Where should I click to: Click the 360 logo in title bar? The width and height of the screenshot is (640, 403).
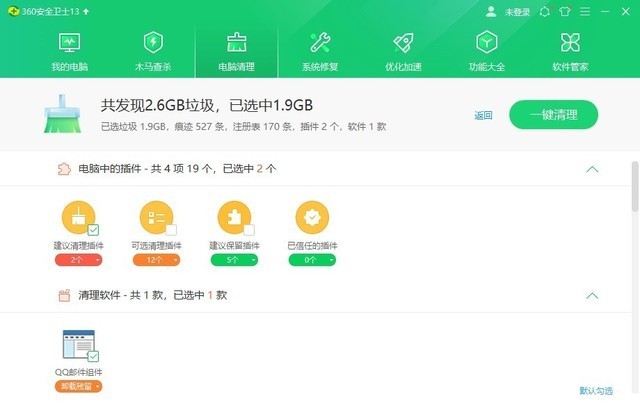tap(13, 11)
